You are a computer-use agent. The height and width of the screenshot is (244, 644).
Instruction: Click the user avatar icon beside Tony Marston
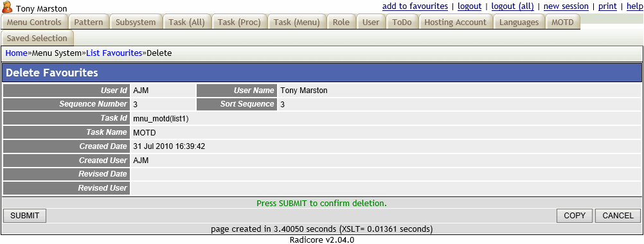7,7
